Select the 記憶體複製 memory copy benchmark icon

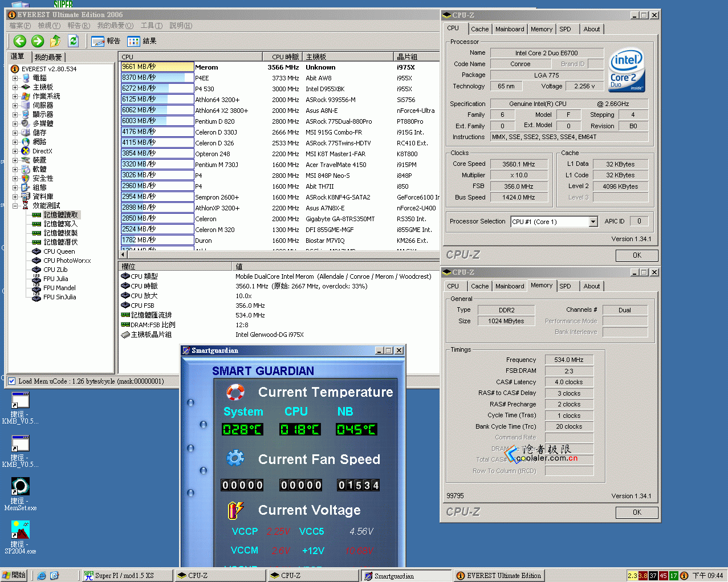tap(36, 233)
